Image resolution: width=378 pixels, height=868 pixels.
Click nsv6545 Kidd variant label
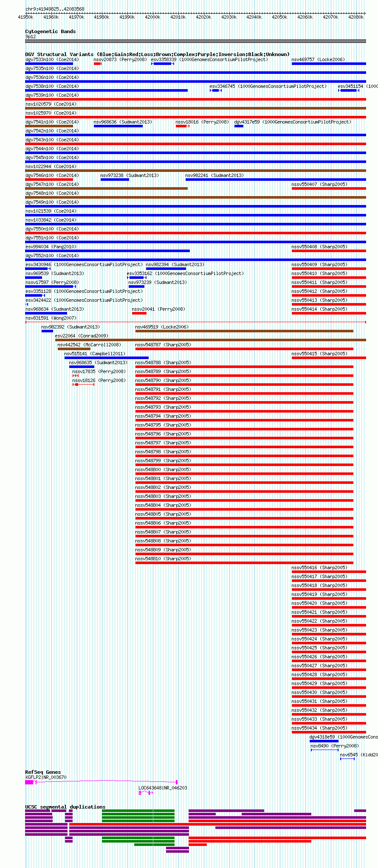coord(358,755)
